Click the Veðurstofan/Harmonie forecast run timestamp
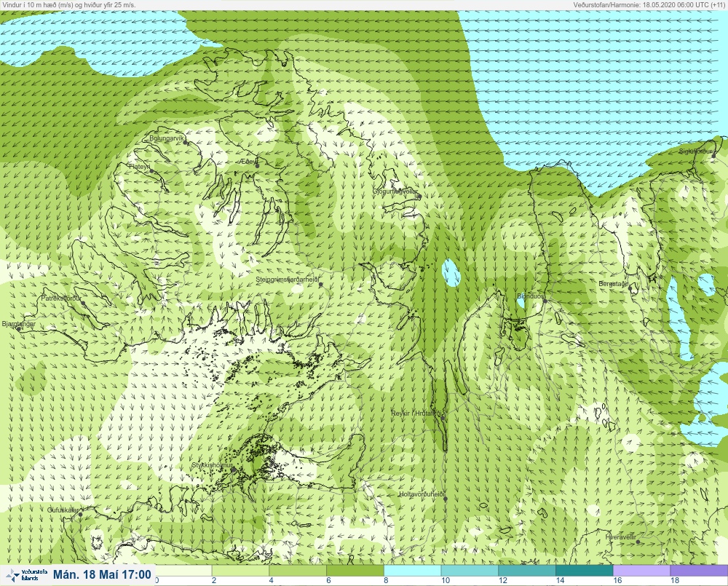This screenshot has height=586, width=728. coord(649,4)
